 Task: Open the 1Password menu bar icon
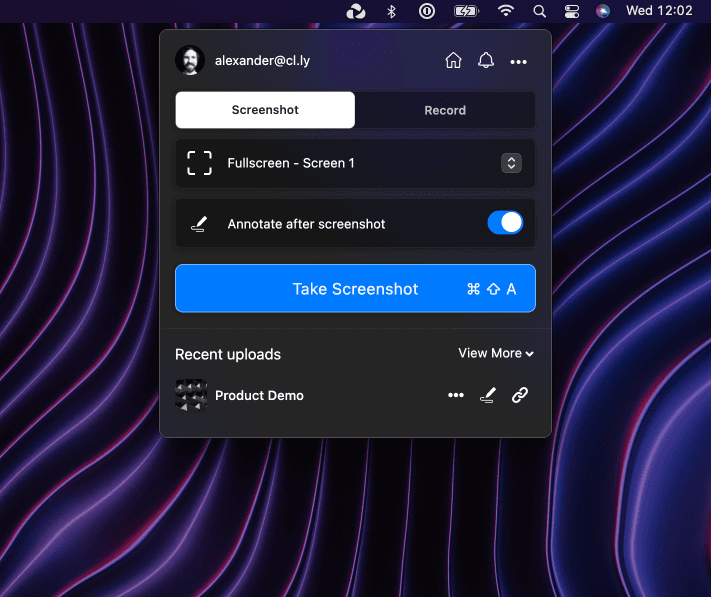tap(427, 11)
